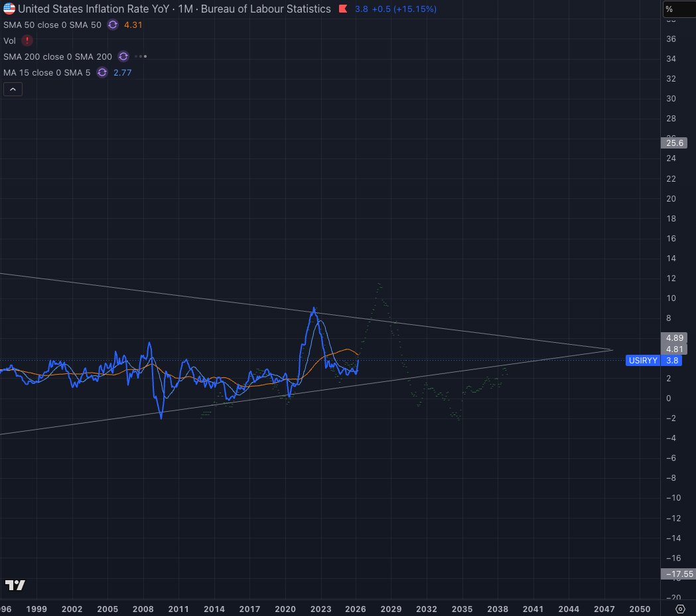
Task: Select the SMA 50 close 0 SMA 50 legend
Action: pos(52,25)
